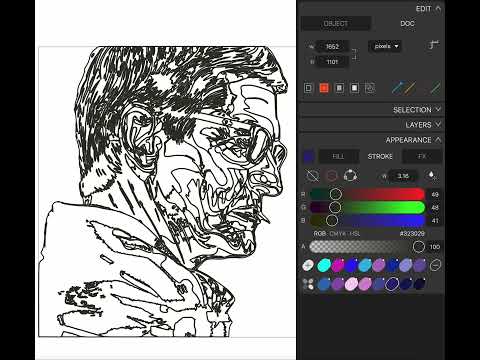Toggle the width-height proportion lock
The height and width of the screenshot is (360, 480).
point(355,54)
